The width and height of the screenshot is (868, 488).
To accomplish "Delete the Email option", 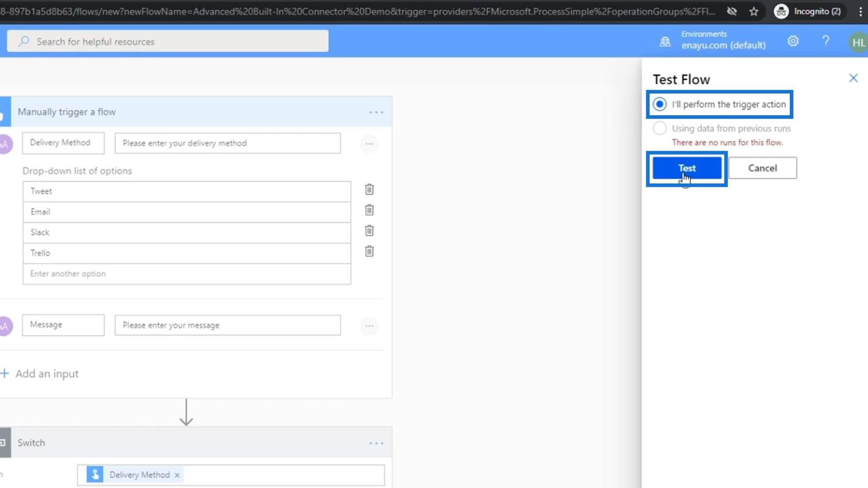I will coord(369,210).
